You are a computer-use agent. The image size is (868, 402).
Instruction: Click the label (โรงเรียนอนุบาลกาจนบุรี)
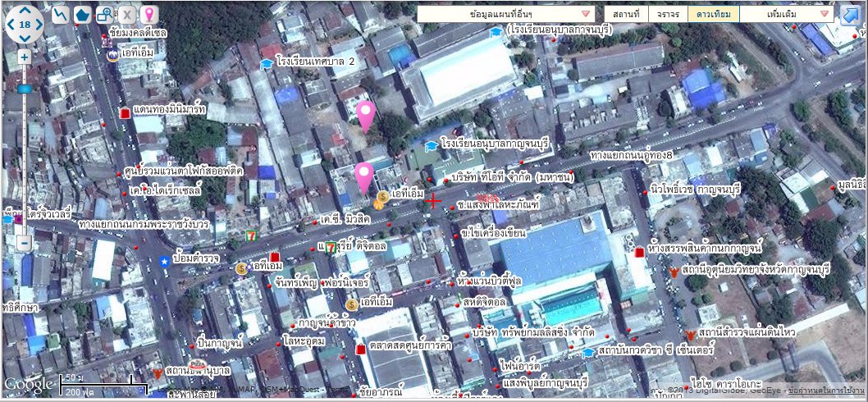point(559,29)
